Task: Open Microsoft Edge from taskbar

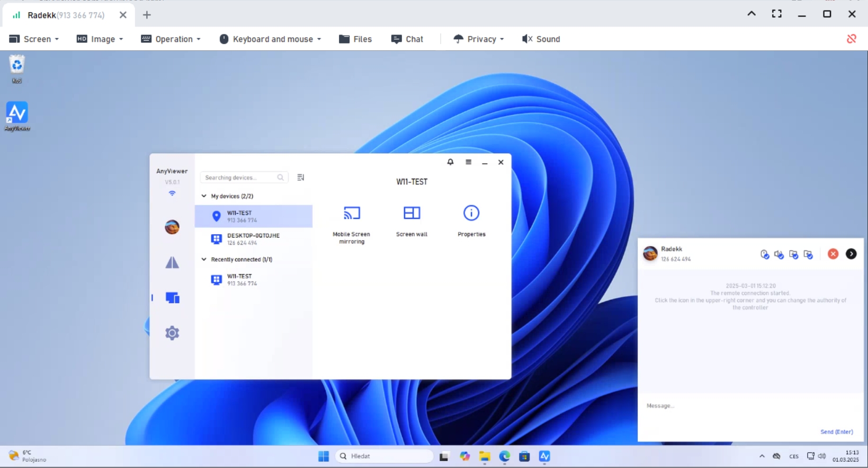Action: click(505, 456)
